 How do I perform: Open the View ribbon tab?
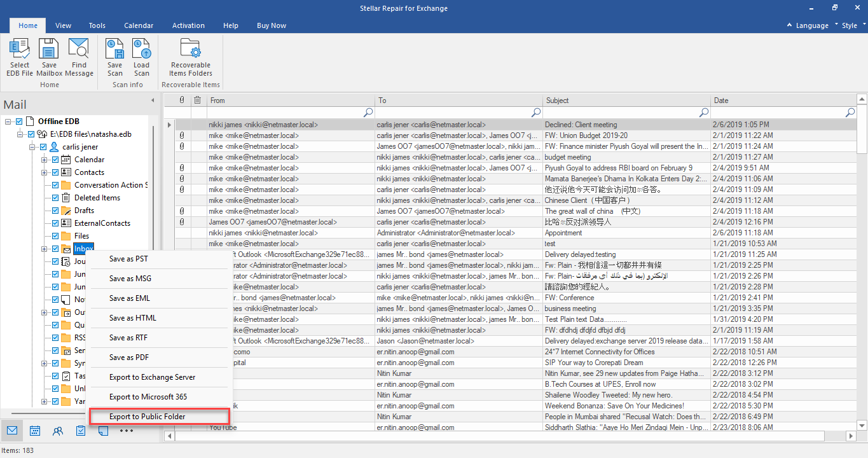63,25
